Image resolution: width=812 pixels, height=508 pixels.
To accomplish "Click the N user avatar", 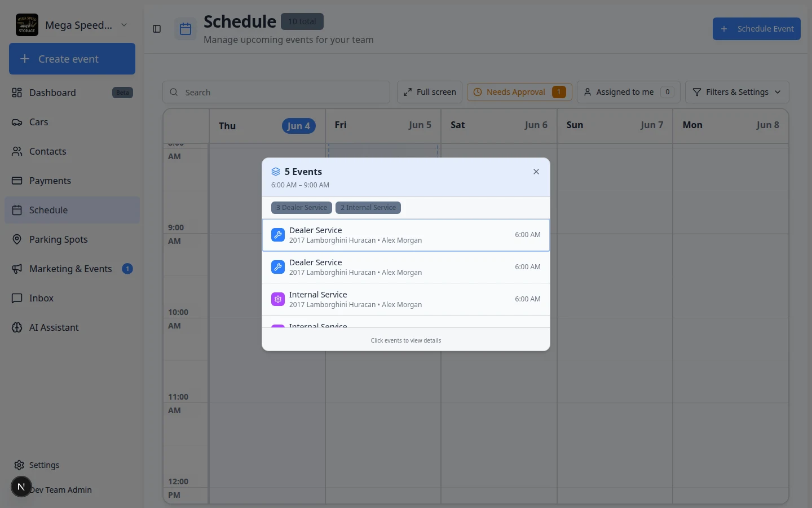I will [x=21, y=487].
